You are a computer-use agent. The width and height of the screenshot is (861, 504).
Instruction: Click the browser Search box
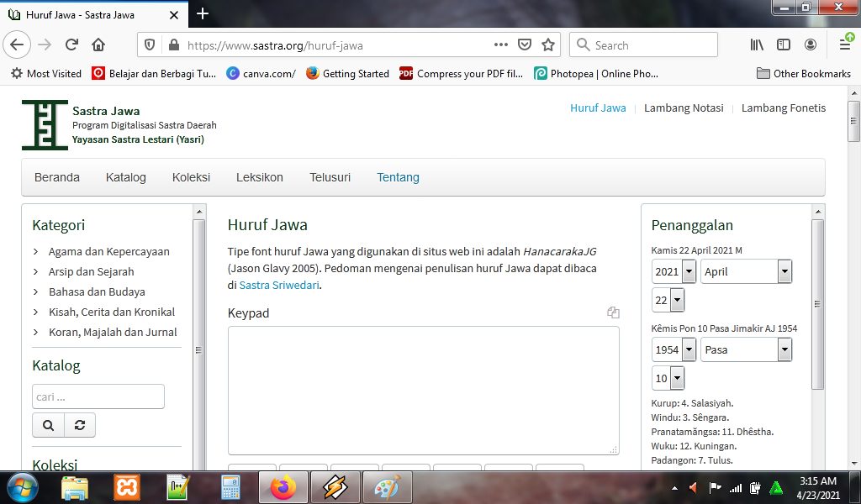point(643,45)
